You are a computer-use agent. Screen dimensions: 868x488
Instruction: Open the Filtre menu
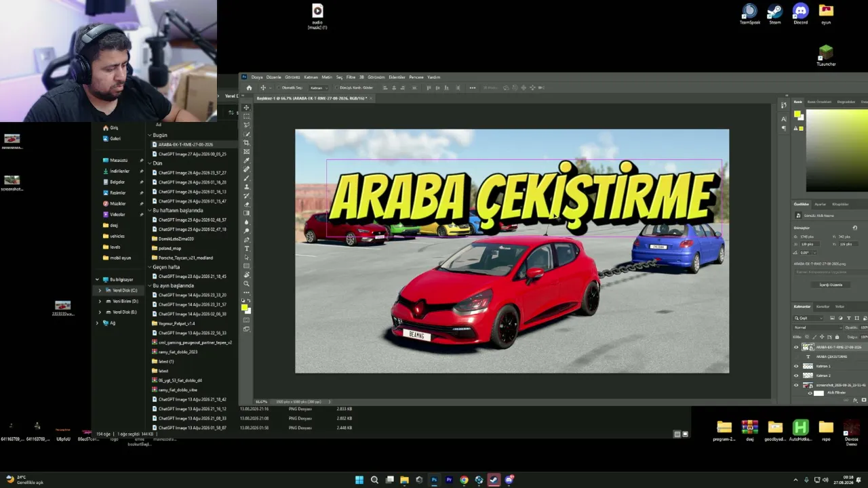click(x=351, y=77)
